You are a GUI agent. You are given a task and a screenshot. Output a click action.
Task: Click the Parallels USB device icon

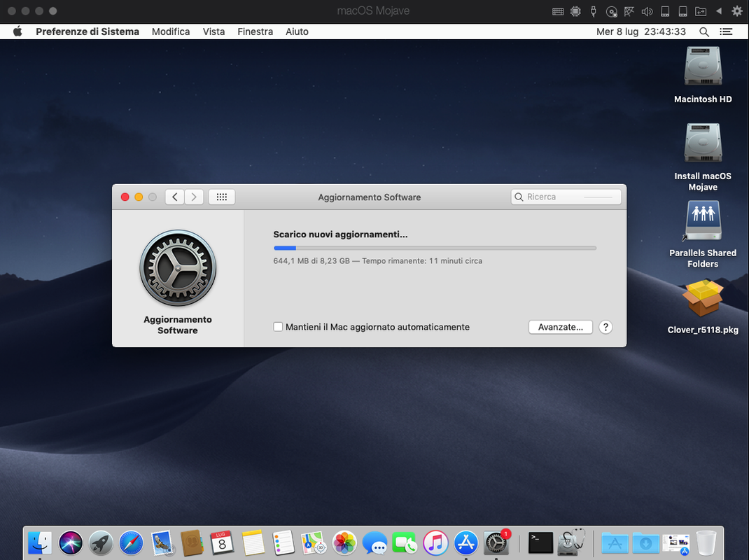594,11
